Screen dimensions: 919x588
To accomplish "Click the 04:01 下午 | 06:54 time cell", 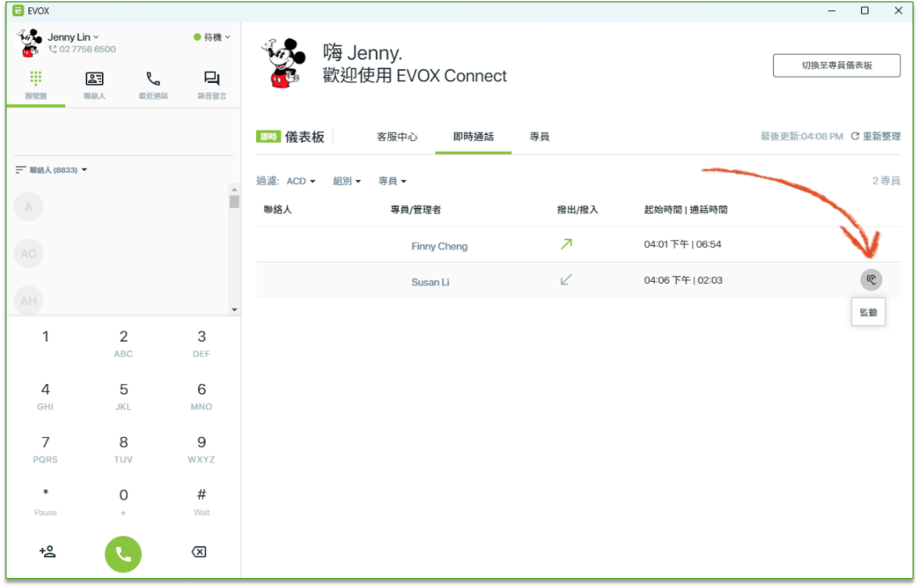I will point(682,244).
